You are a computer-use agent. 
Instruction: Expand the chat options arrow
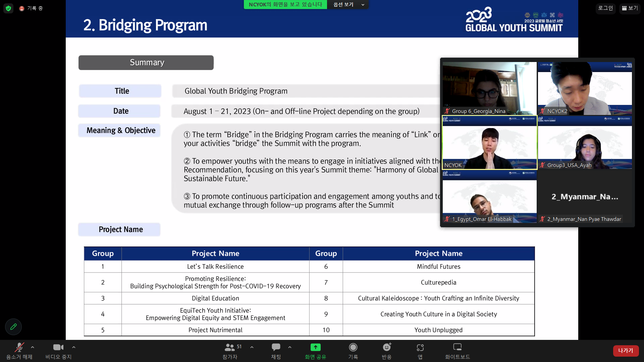[x=290, y=347]
